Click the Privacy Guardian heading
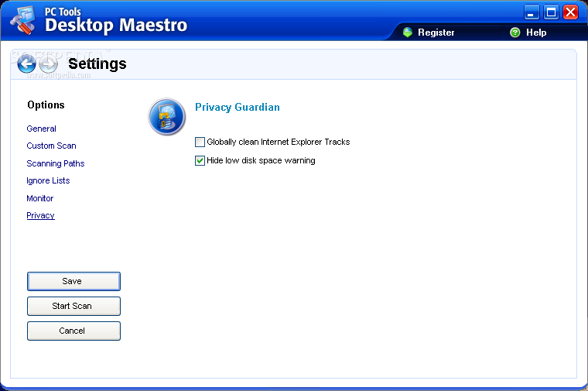This screenshot has width=588, height=391. tap(238, 108)
